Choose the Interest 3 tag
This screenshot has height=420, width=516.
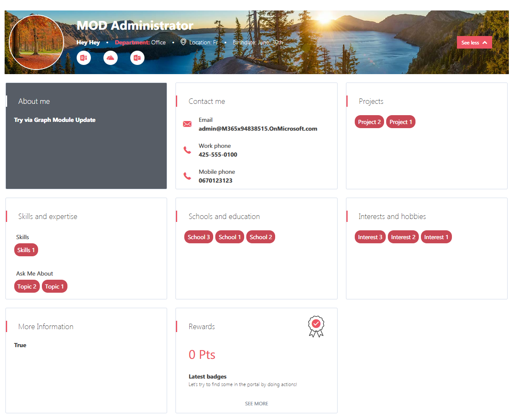[x=370, y=237]
